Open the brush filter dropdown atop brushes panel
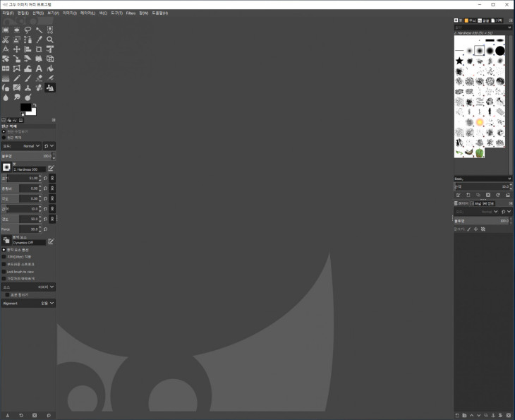This screenshot has width=515, height=420. [x=483, y=28]
